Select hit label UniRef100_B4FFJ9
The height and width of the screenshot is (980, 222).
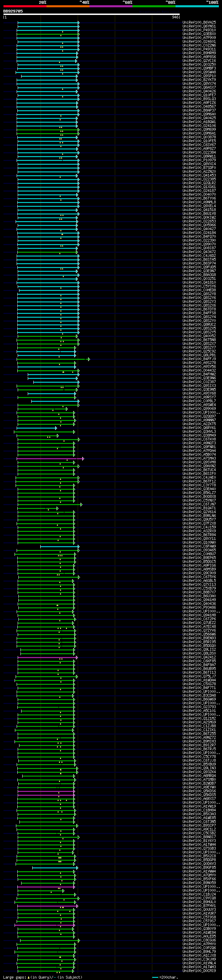[199, 359]
